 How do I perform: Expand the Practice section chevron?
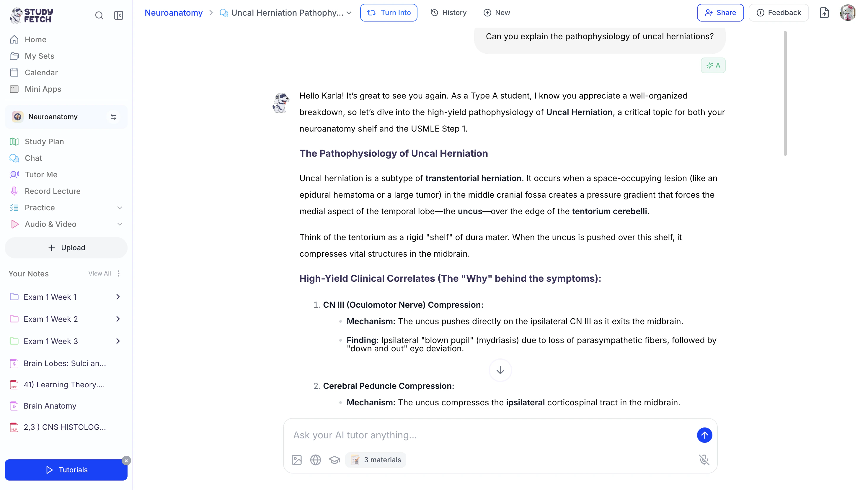pos(120,208)
